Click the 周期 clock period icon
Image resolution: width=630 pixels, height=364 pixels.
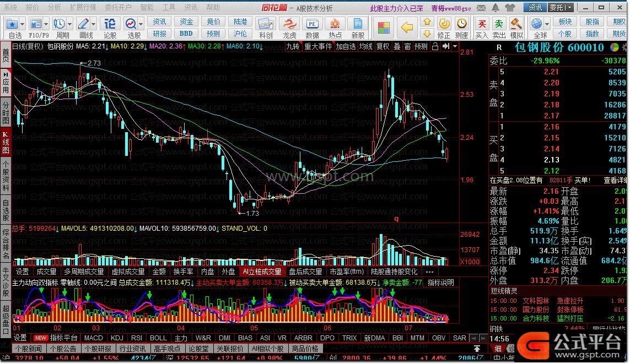click(60, 24)
